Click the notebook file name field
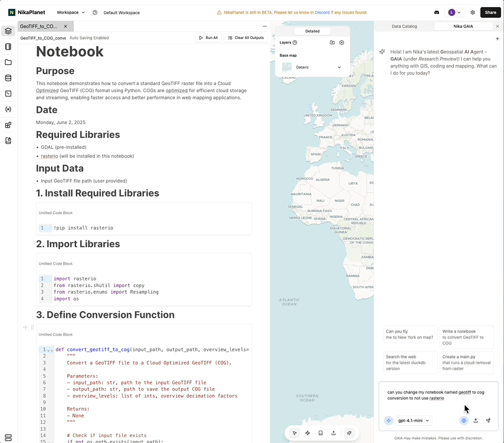The width and height of the screenshot is (504, 443). coord(42,38)
